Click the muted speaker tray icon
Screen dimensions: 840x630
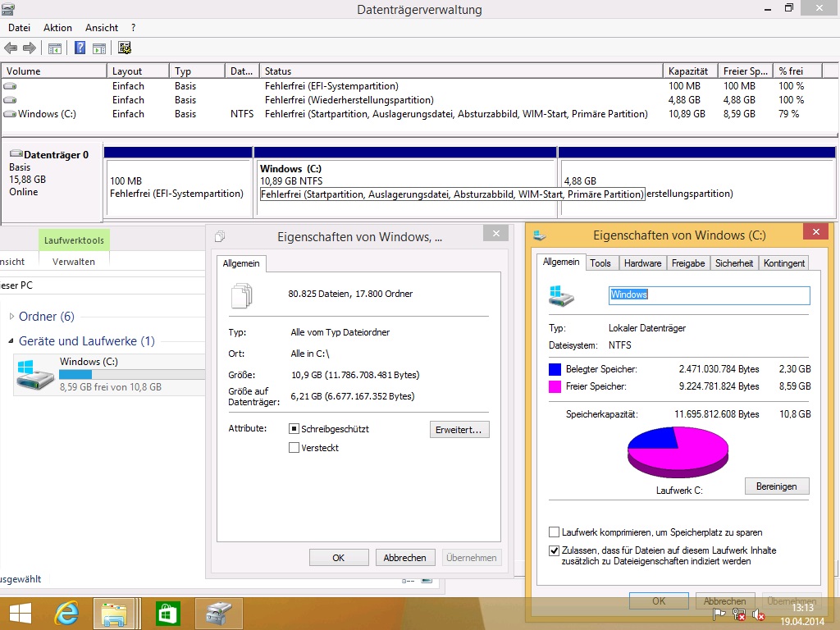point(758,615)
